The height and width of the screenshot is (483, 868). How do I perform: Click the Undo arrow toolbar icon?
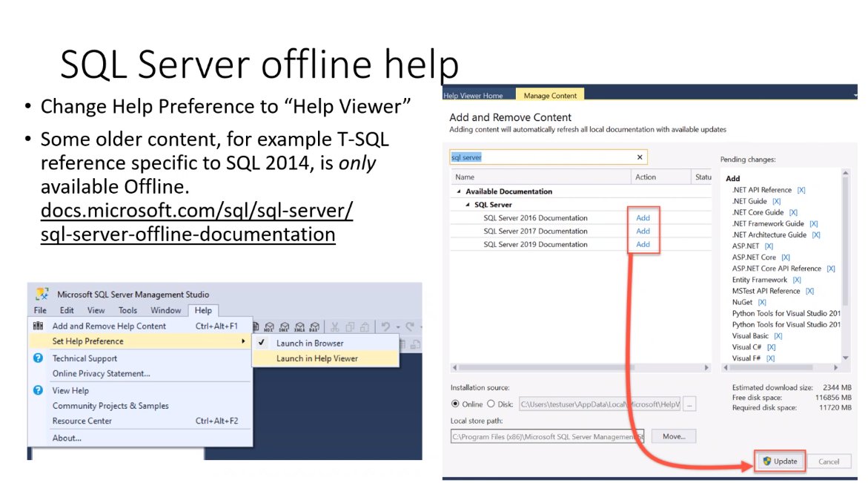[386, 326]
